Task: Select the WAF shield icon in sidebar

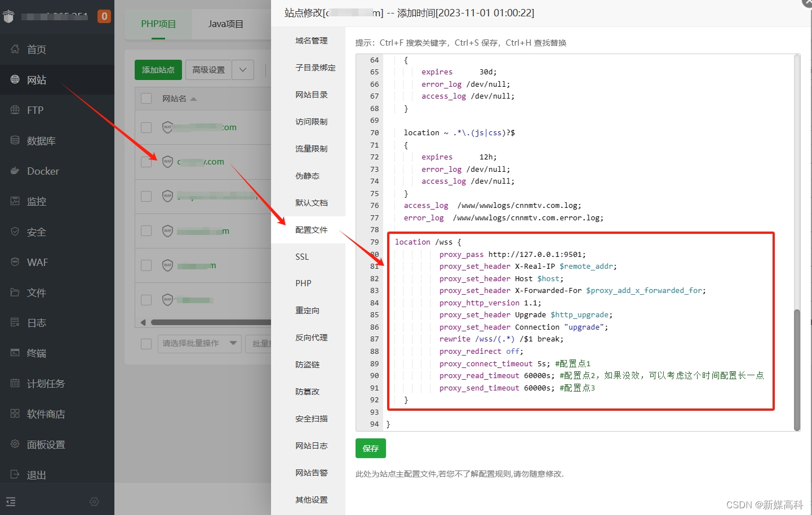Action: (15, 262)
